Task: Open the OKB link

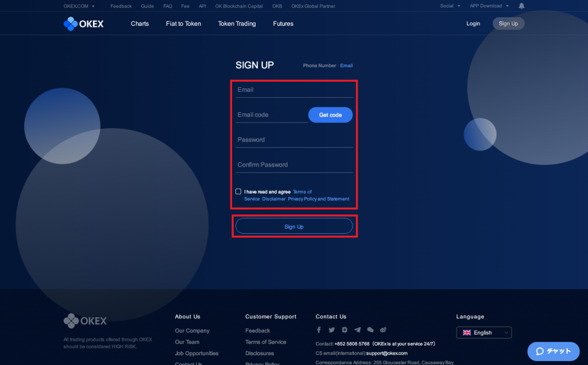Action: coord(277,6)
